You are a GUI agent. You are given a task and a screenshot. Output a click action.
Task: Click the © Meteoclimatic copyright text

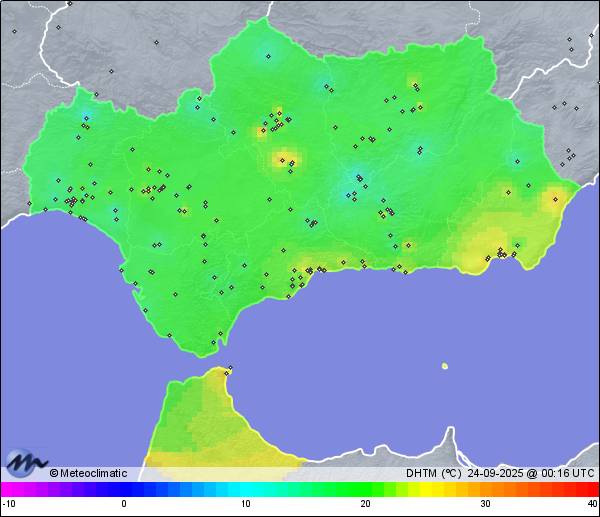[x=90, y=473]
